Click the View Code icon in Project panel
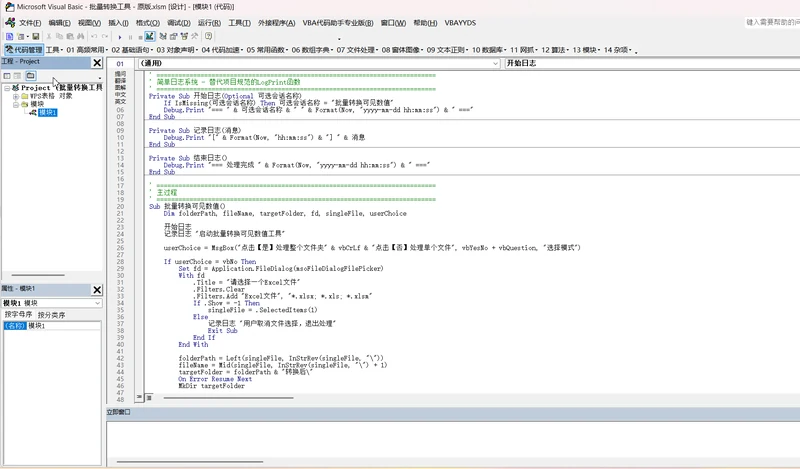 pyautogui.click(x=7, y=76)
